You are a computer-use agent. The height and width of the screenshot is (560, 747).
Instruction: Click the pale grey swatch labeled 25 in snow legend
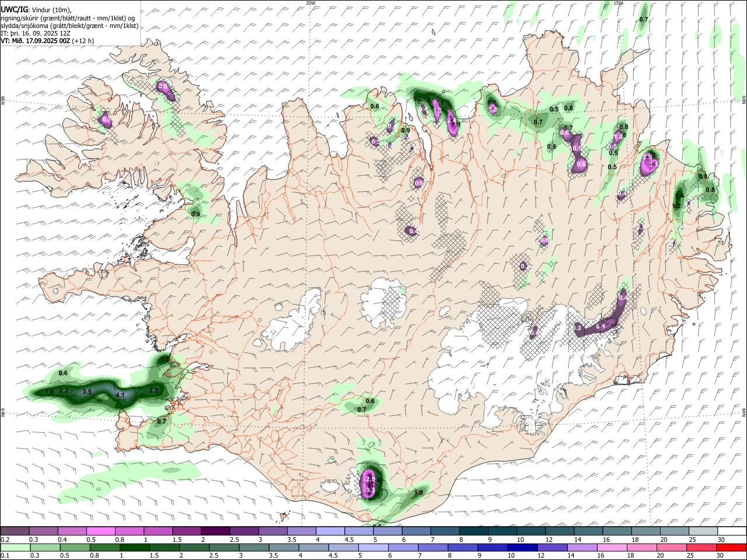tap(703, 531)
